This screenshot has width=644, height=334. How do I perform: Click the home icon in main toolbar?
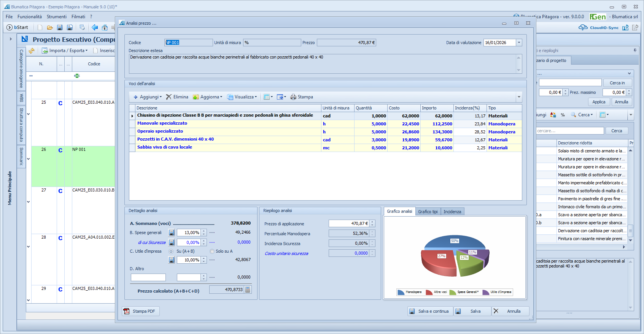coord(105,27)
